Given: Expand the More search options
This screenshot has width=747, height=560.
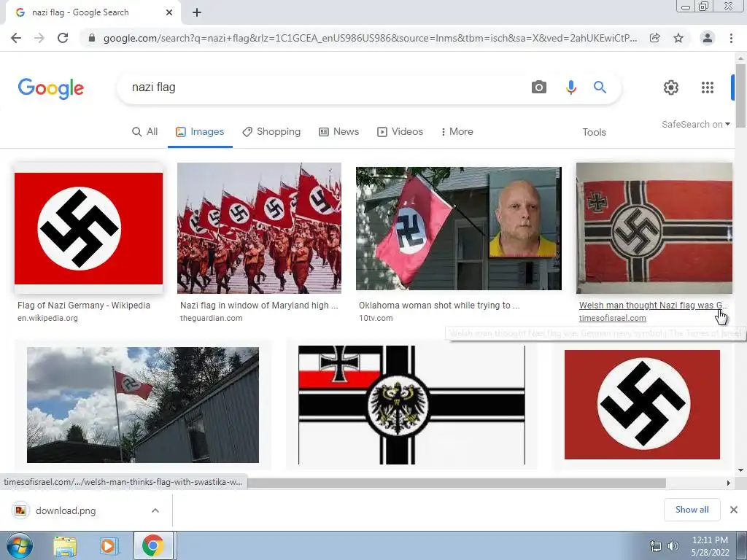Looking at the screenshot, I should (x=457, y=132).
